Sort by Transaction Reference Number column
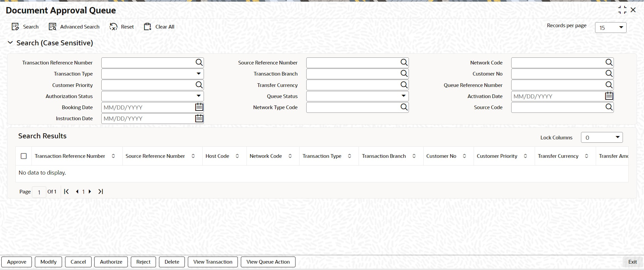 point(113,156)
